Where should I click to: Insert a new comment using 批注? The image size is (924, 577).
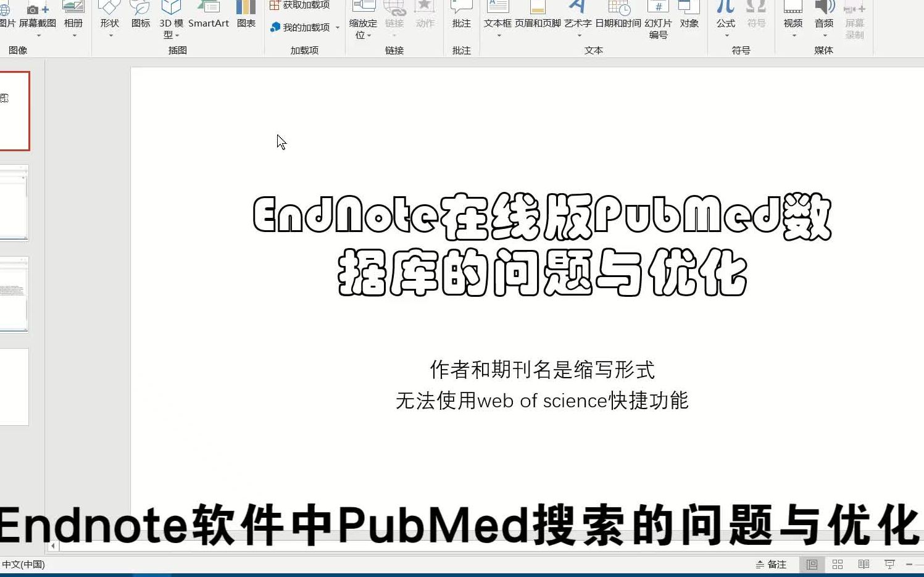(x=461, y=19)
